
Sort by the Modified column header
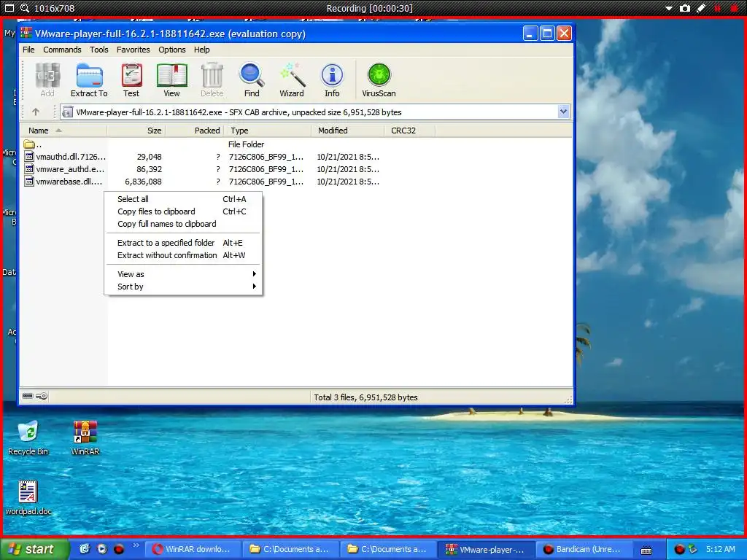tap(347, 131)
